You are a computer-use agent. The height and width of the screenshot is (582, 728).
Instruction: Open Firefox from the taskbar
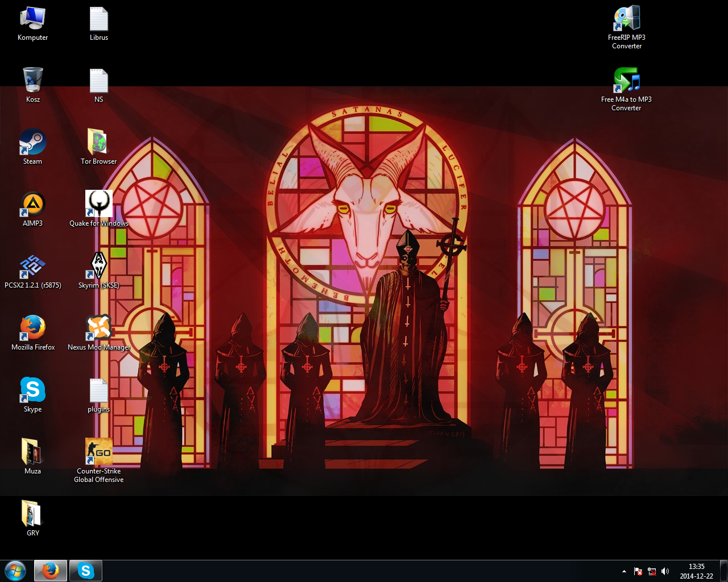point(51,571)
